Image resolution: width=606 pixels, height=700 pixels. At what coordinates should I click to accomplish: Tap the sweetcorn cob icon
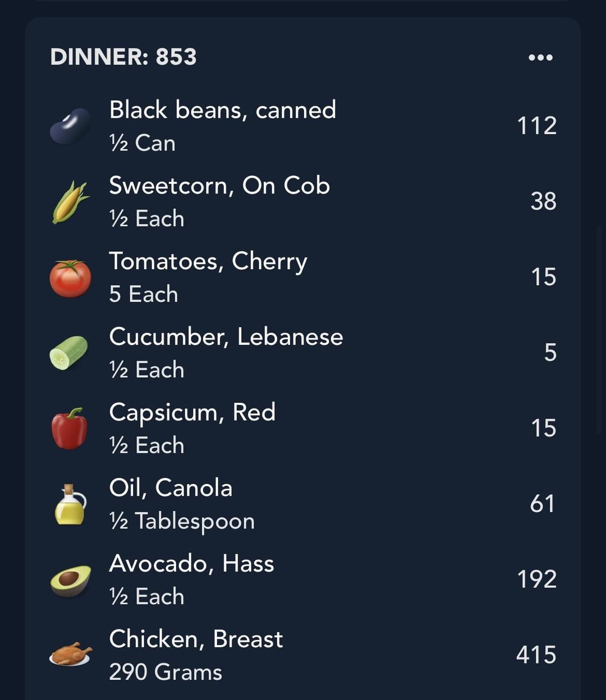pos(70,202)
